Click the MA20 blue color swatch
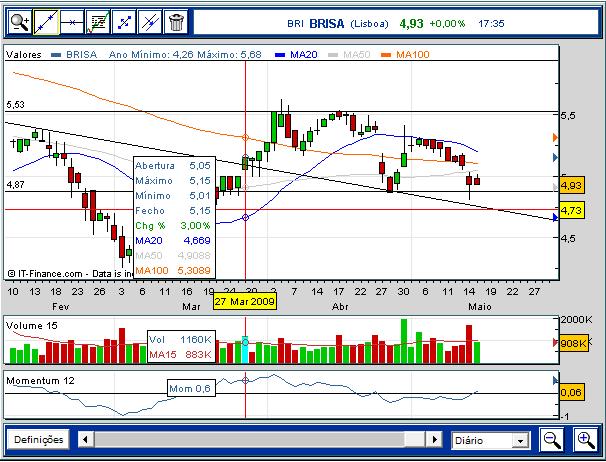Viewport: 606px width, 462px height. pyautogui.click(x=280, y=55)
